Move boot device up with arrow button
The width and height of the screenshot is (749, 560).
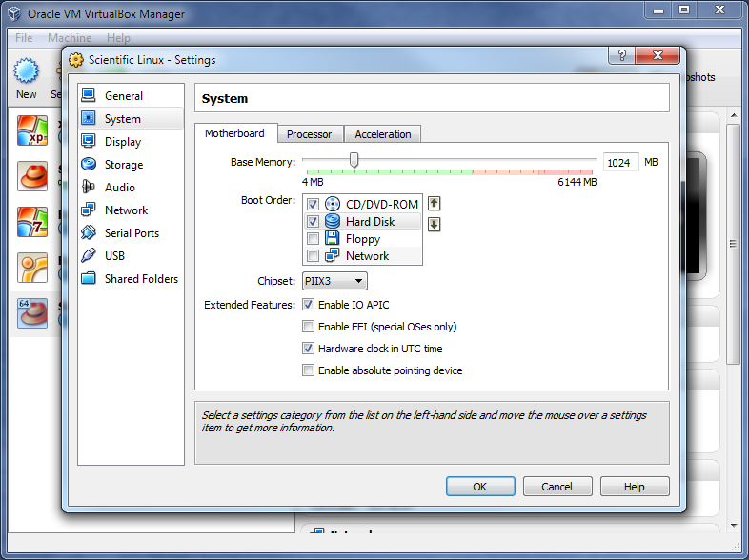434,204
